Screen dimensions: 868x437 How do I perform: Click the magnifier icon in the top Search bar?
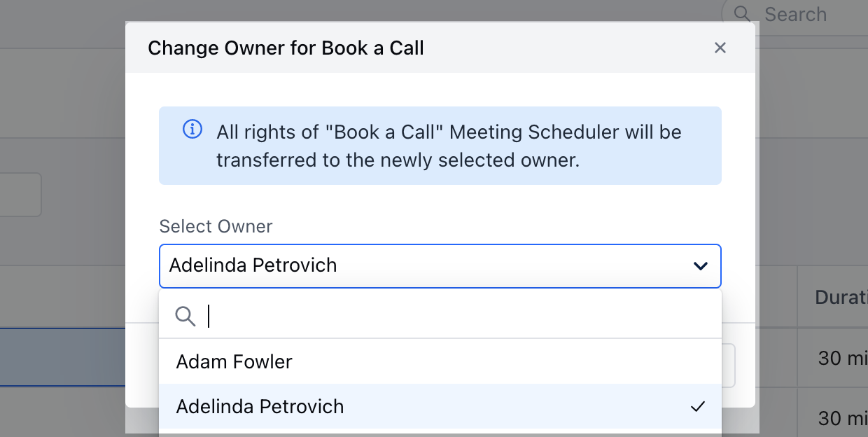(x=742, y=14)
